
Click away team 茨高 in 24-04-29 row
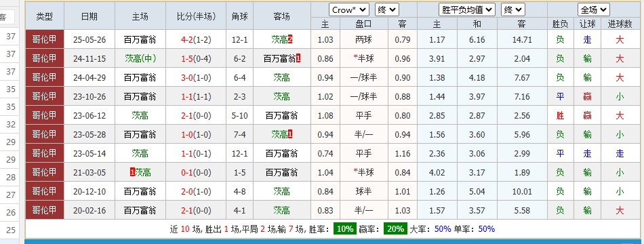(x=282, y=78)
